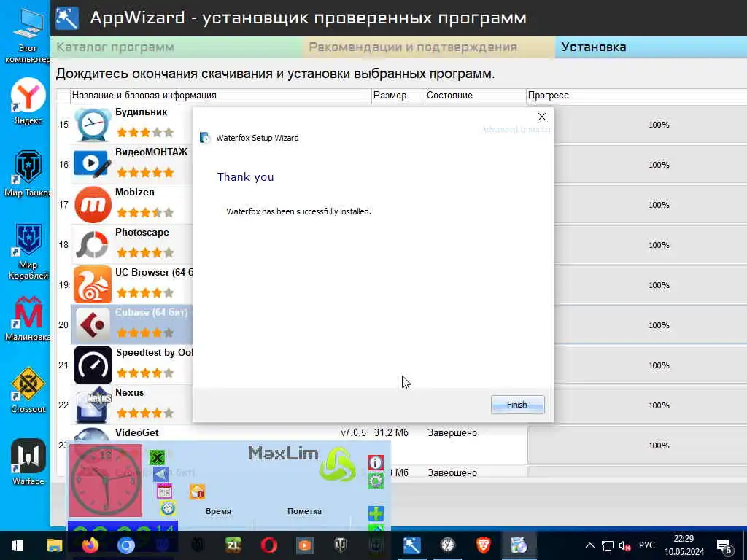Click the Состояние column header
Viewport: 747px width, 560px height.
click(476, 96)
